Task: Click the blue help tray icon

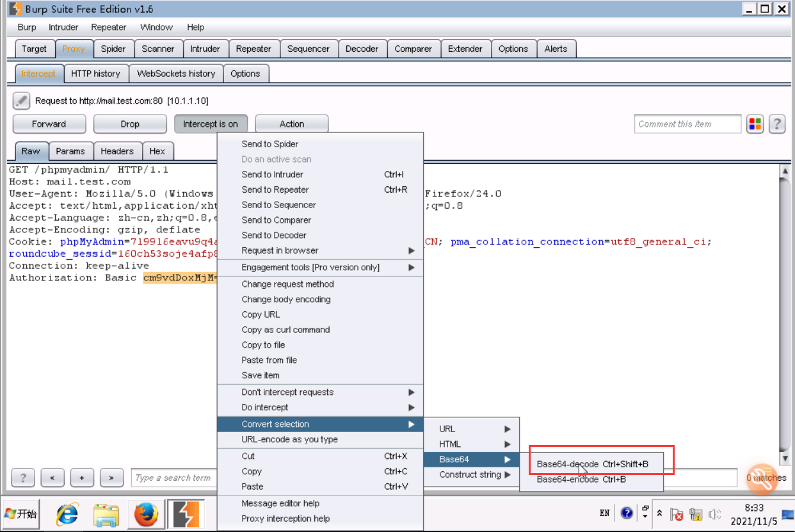Action: pyautogui.click(x=627, y=513)
